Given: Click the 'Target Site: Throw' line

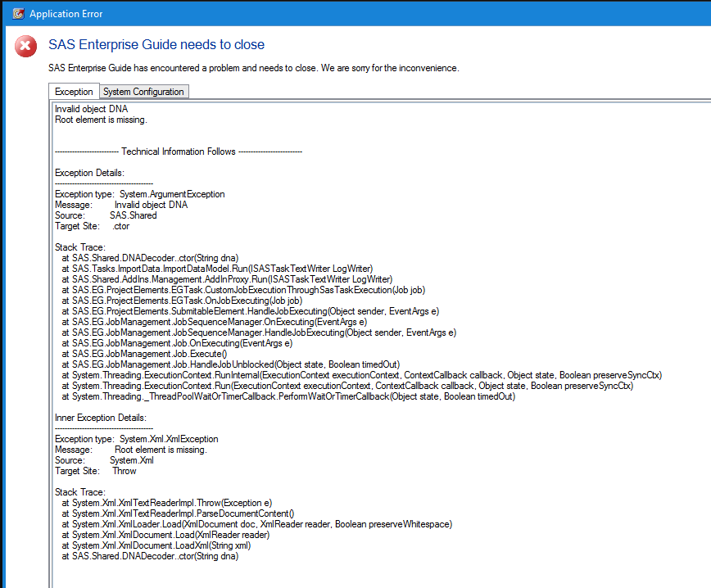Looking at the screenshot, I should click(x=96, y=471).
